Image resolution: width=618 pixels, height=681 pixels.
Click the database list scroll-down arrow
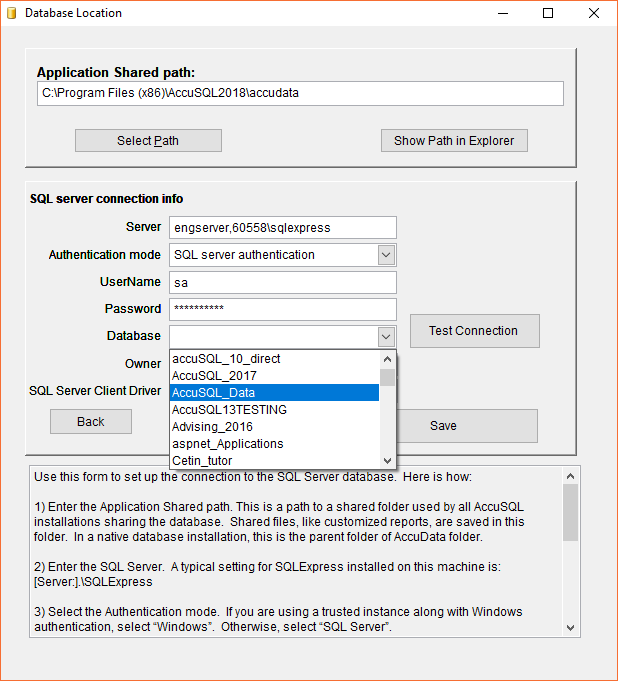click(x=387, y=460)
